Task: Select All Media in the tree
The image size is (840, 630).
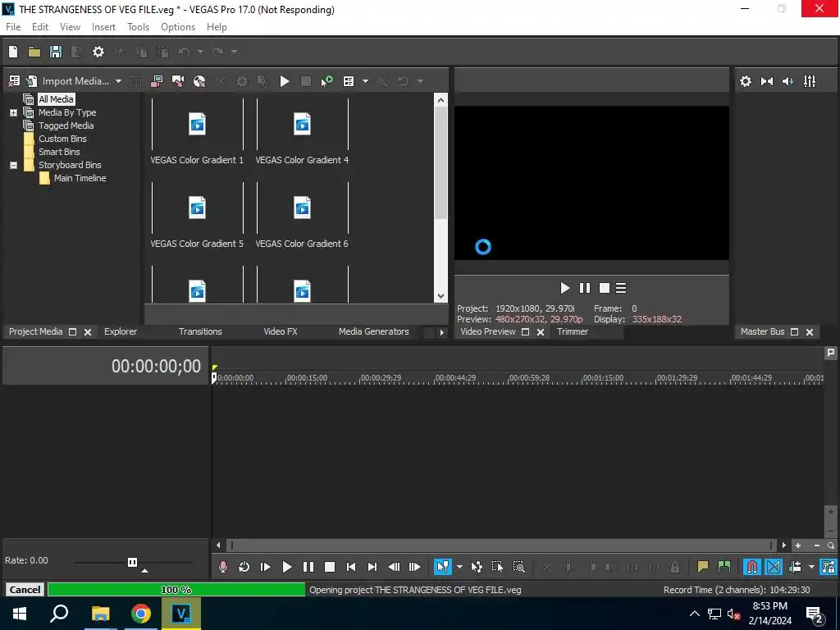Action: click(x=56, y=99)
